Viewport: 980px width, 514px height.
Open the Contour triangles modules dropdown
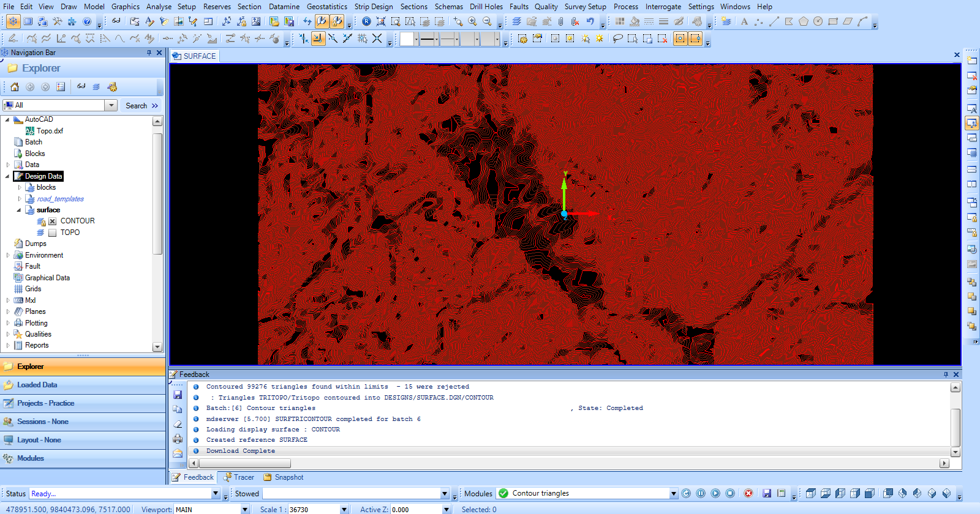click(673, 493)
